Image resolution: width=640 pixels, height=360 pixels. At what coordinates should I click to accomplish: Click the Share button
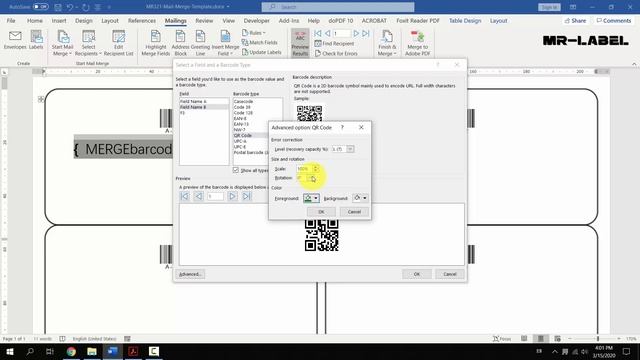[x=575, y=20]
